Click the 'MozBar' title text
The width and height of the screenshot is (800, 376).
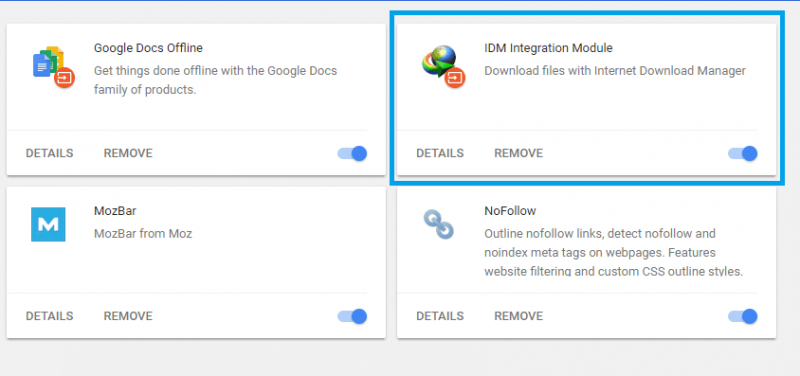click(115, 211)
